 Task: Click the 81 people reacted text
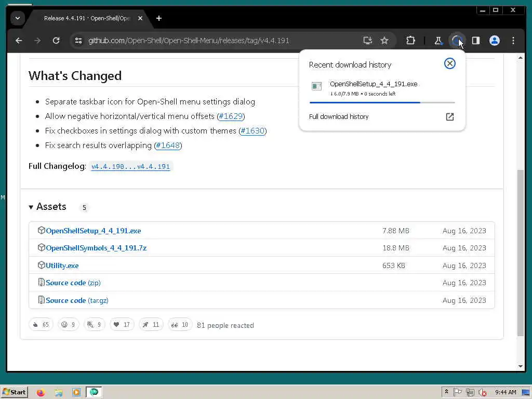[225, 325]
